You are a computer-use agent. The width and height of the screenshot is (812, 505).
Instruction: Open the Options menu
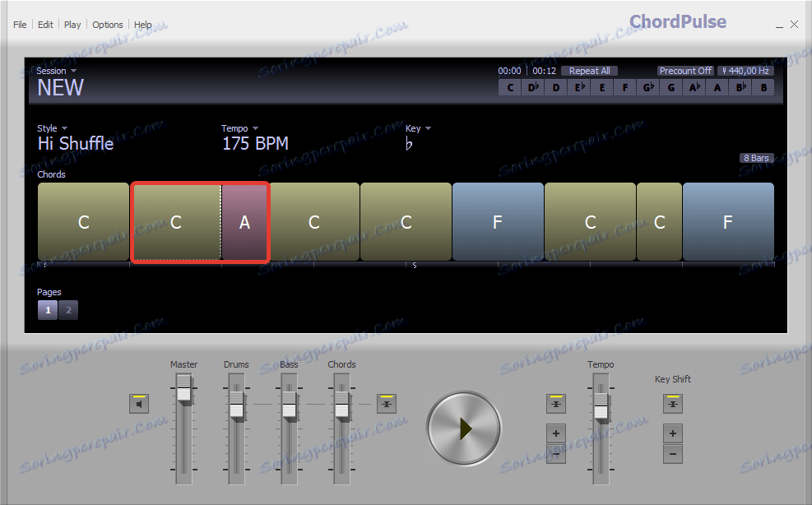pos(107,25)
